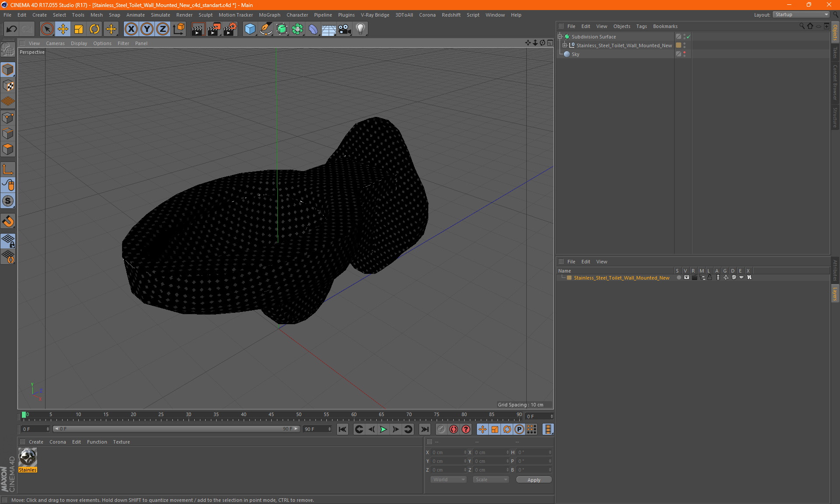Open the Simulate menu

[161, 15]
